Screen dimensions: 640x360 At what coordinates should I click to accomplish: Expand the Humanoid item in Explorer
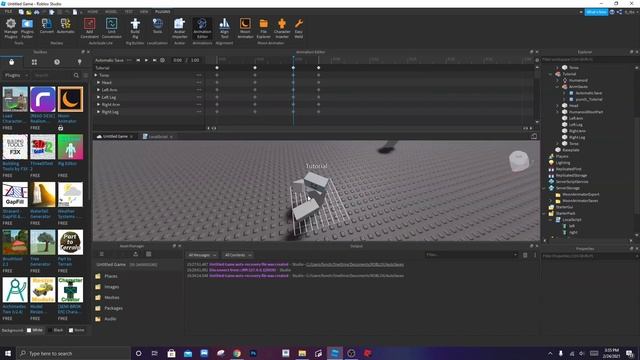click(558, 80)
